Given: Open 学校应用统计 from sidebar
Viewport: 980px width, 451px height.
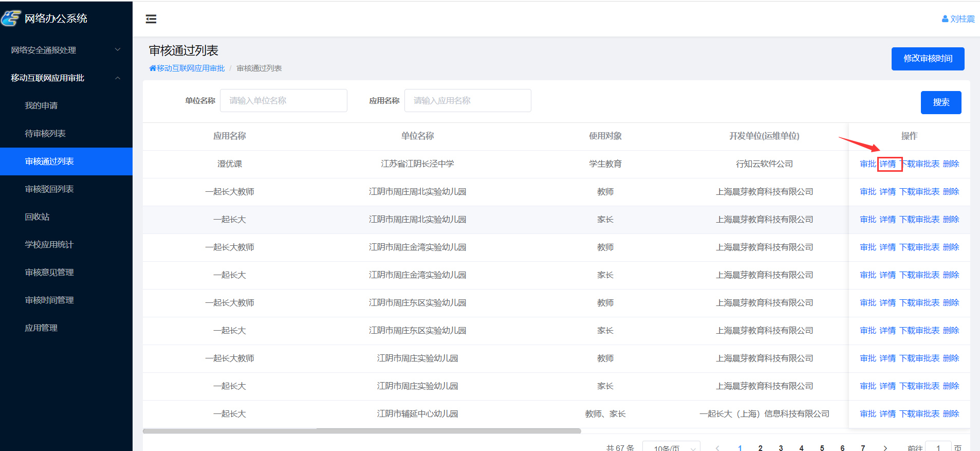Looking at the screenshot, I should click(49, 244).
